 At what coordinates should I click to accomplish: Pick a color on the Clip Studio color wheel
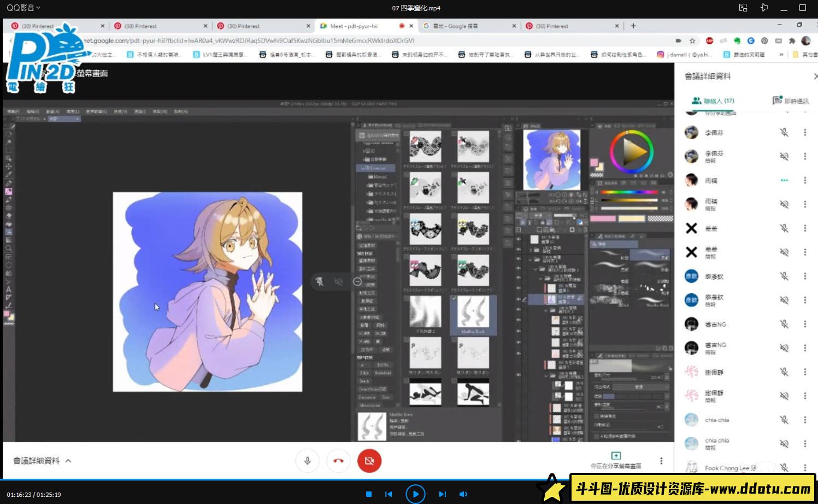(632, 151)
